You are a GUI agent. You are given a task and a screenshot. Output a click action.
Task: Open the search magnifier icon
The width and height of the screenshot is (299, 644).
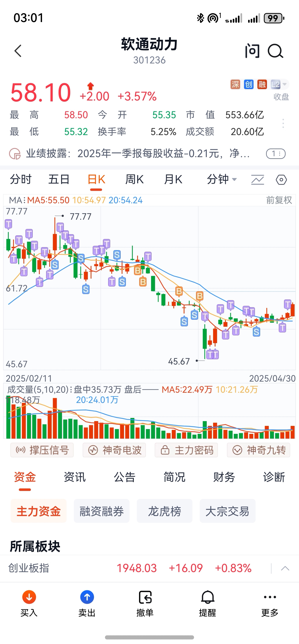pos(275,51)
